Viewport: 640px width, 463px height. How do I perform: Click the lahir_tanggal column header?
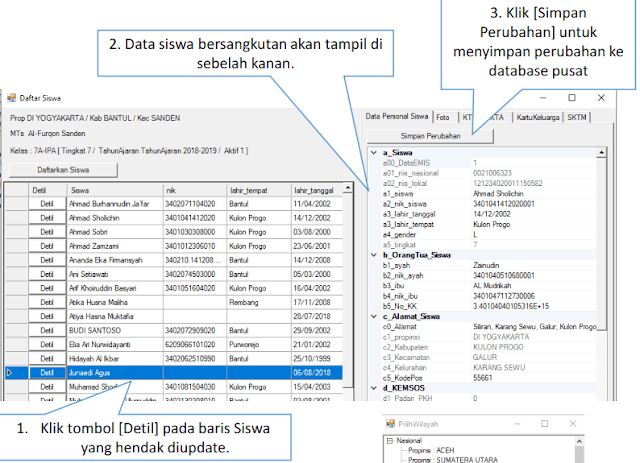pyautogui.click(x=317, y=190)
